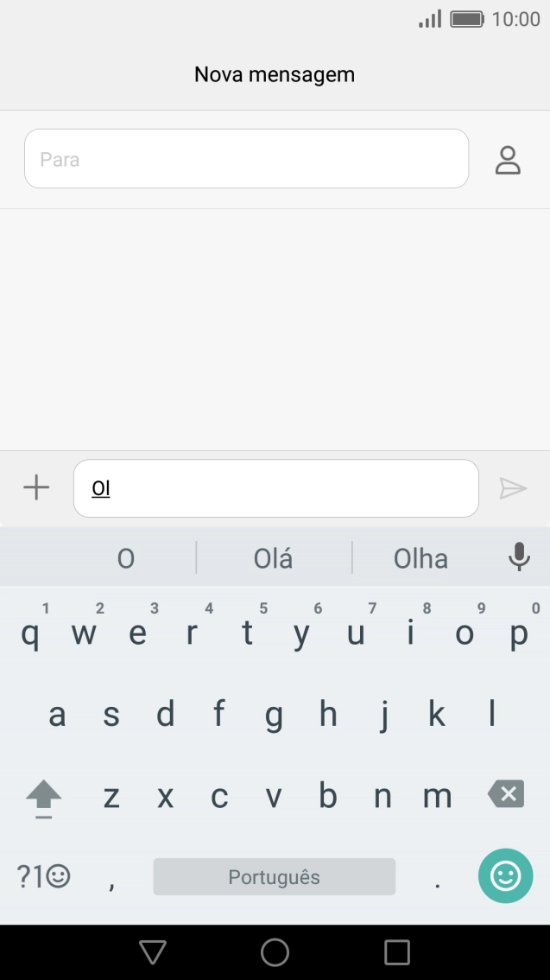550x980 pixels.
Task: Switch to symbols keyboard ?1 key
Action: pyautogui.click(x=43, y=877)
